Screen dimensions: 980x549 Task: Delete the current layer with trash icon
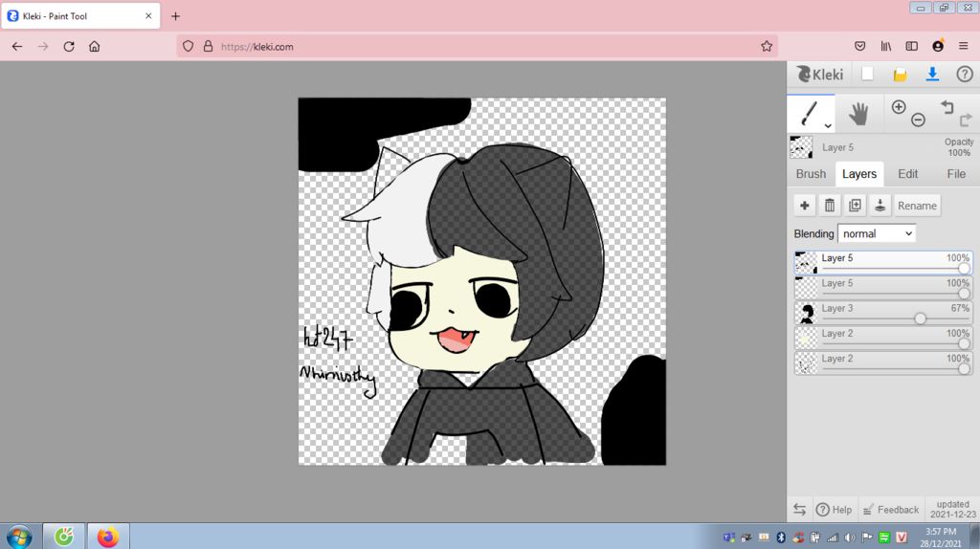830,206
